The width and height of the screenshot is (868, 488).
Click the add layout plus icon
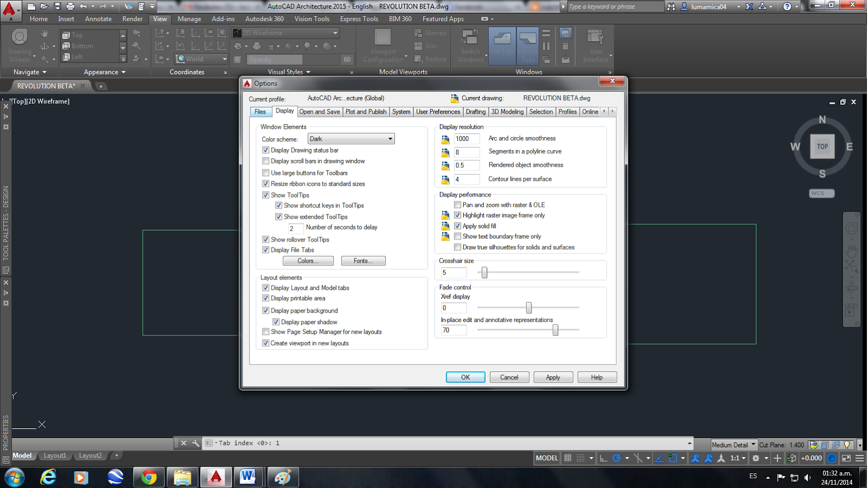click(116, 455)
